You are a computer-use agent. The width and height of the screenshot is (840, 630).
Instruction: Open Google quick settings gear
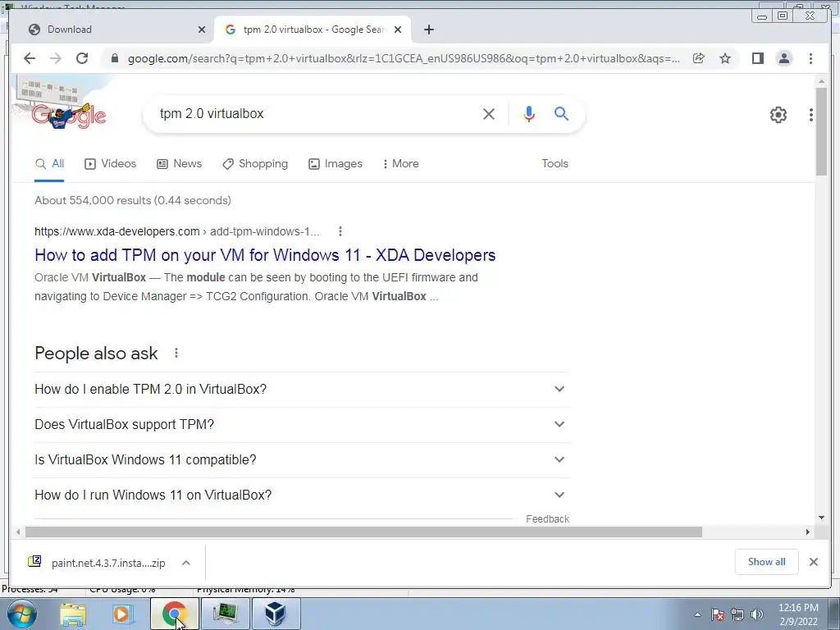tap(778, 115)
